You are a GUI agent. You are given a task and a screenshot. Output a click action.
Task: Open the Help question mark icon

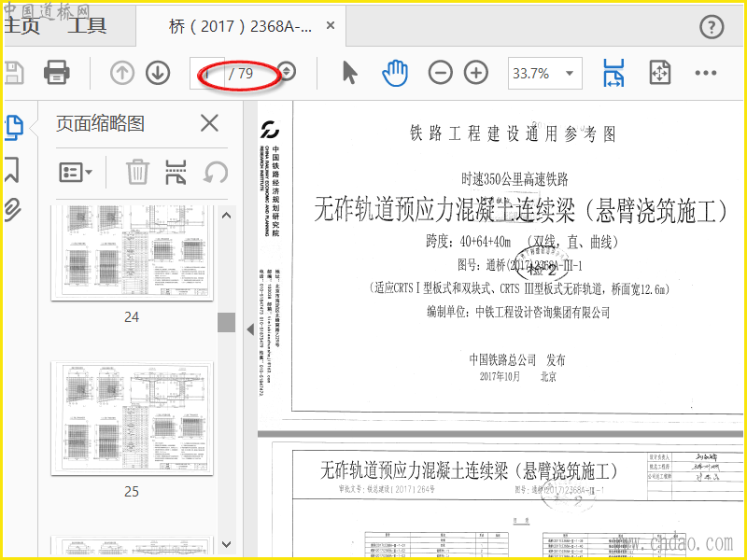click(x=712, y=27)
